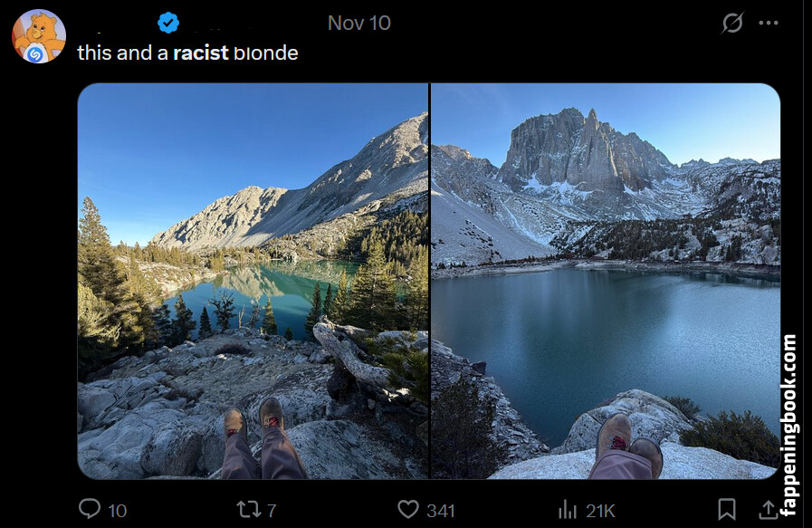
Task: Click the bold word "racist" in the tweet
Action: coord(201,53)
